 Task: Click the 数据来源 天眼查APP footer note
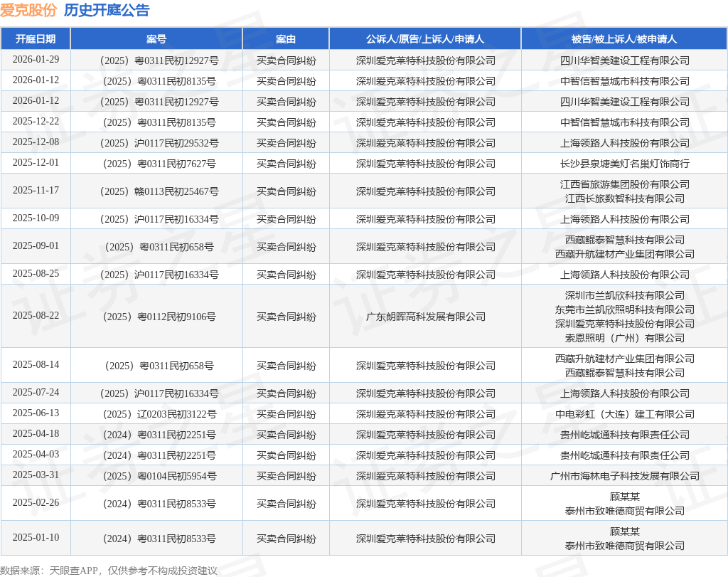[x=109, y=571]
